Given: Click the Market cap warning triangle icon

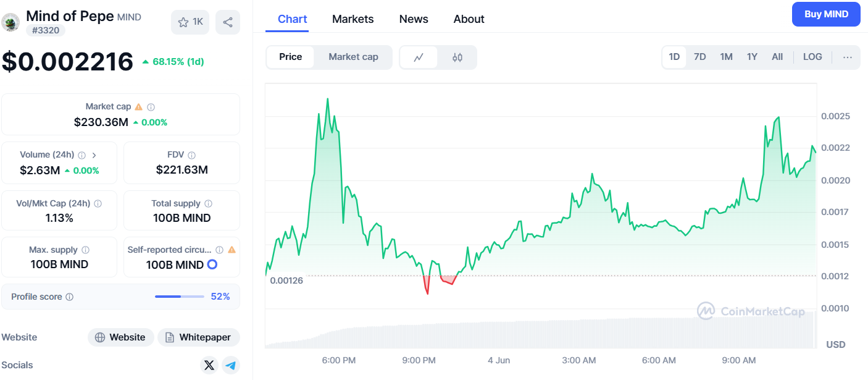Looking at the screenshot, I should pyautogui.click(x=139, y=107).
